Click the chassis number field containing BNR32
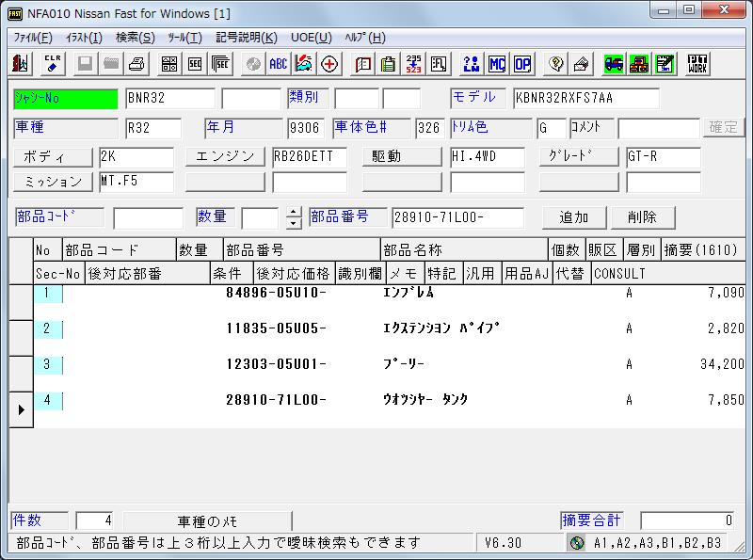The image size is (753, 560). click(170, 99)
